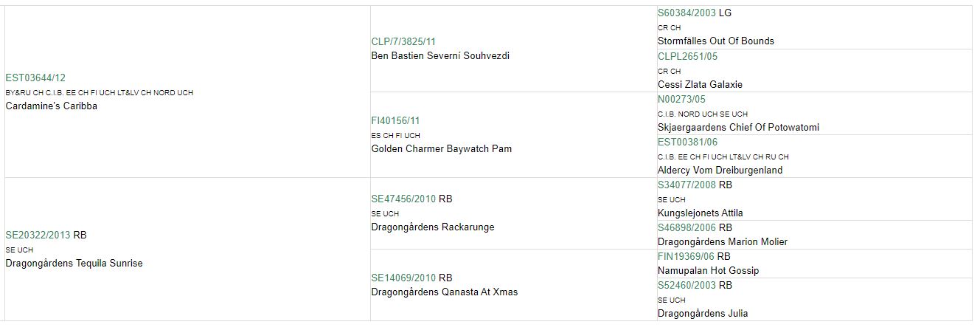
Task: Click the dog name Cardamine's Caribba
Action: (52, 106)
